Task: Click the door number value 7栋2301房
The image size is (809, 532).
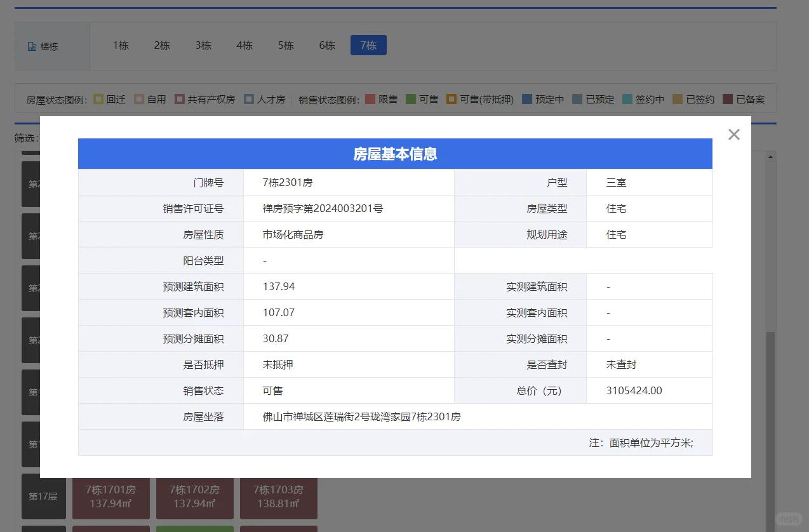Action: point(288,182)
